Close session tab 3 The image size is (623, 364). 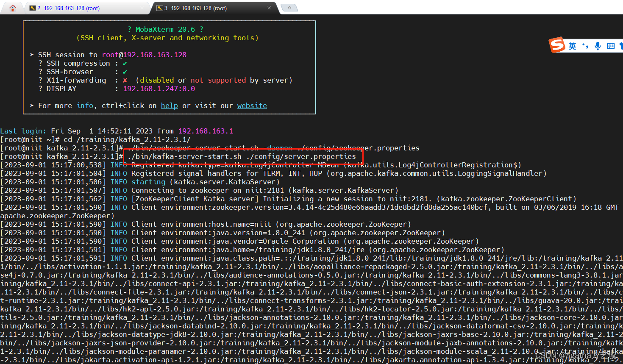click(269, 8)
